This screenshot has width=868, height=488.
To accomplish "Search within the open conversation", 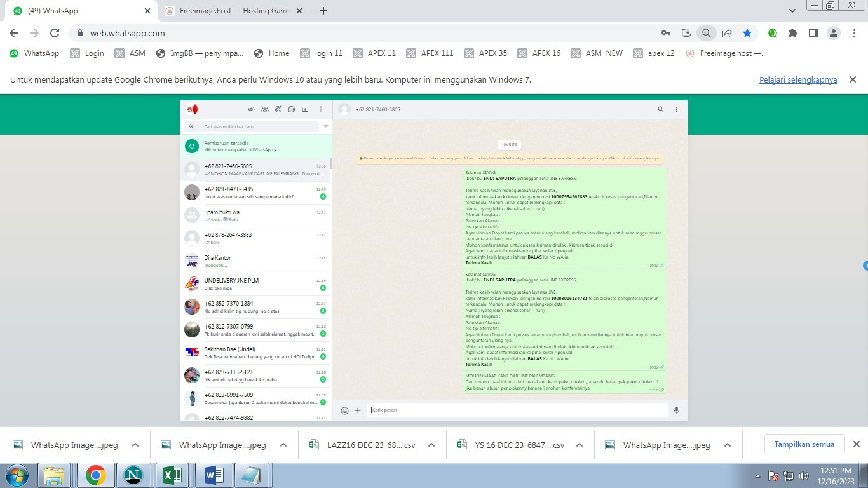I will coord(661,109).
